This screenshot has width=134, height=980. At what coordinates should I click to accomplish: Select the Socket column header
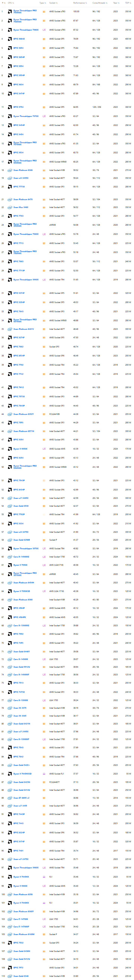(52, 3)
